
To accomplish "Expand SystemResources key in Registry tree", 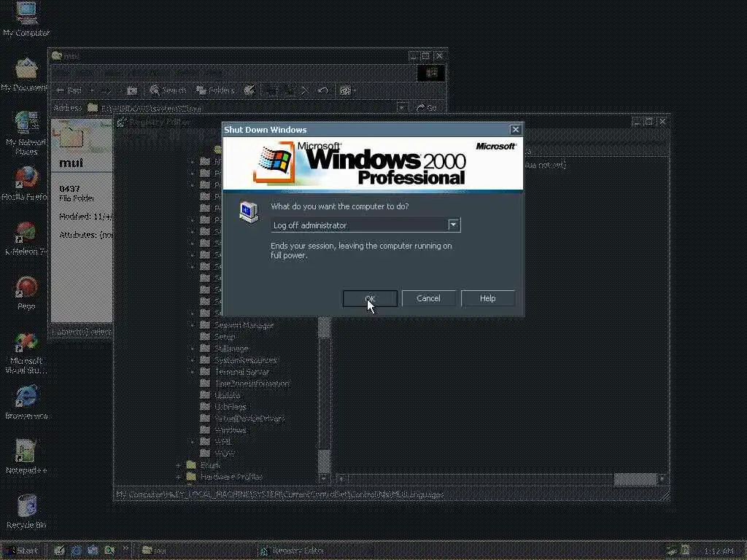I will point(192,360).
